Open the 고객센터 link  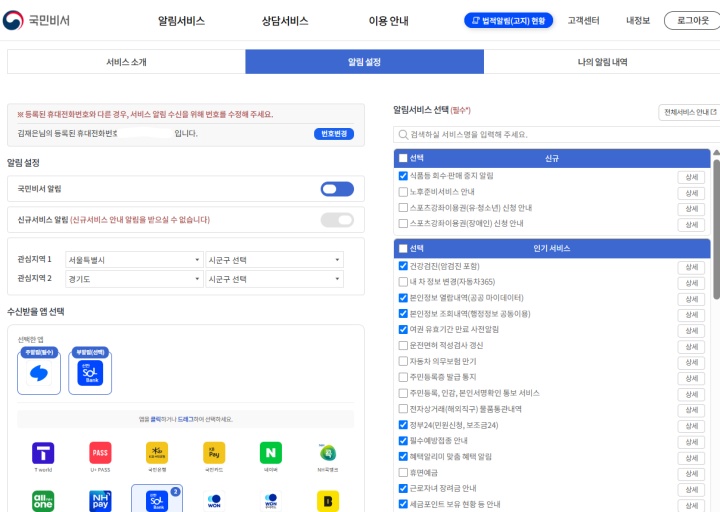(583, 21)
